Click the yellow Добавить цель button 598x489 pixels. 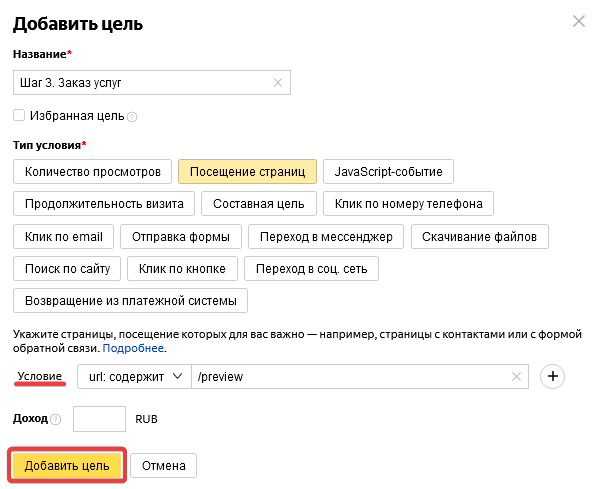pyautogui.click(x=67, y=465)
